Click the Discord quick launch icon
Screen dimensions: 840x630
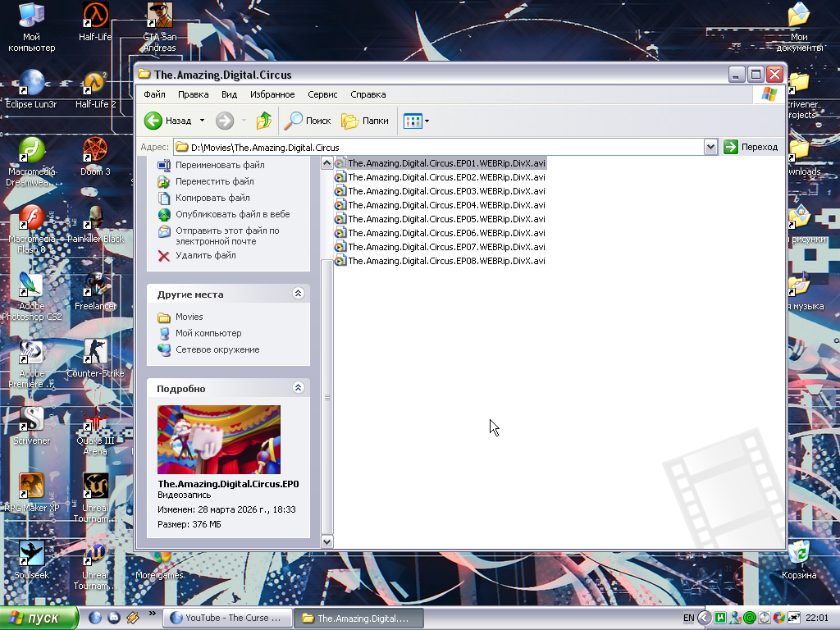pos(113,618)
